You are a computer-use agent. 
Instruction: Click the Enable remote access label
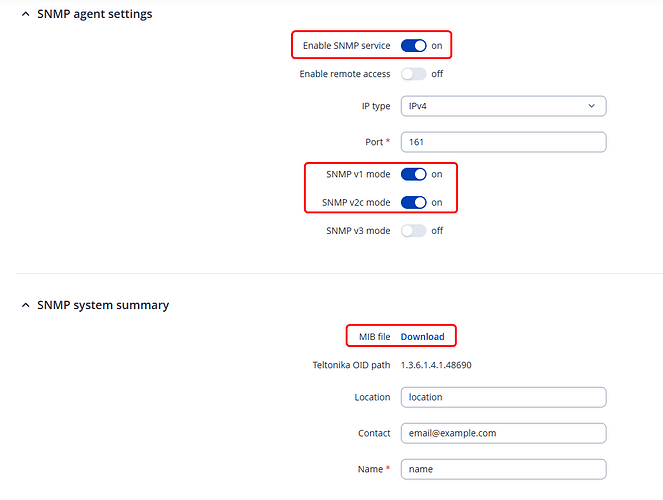tap(345, 74)
